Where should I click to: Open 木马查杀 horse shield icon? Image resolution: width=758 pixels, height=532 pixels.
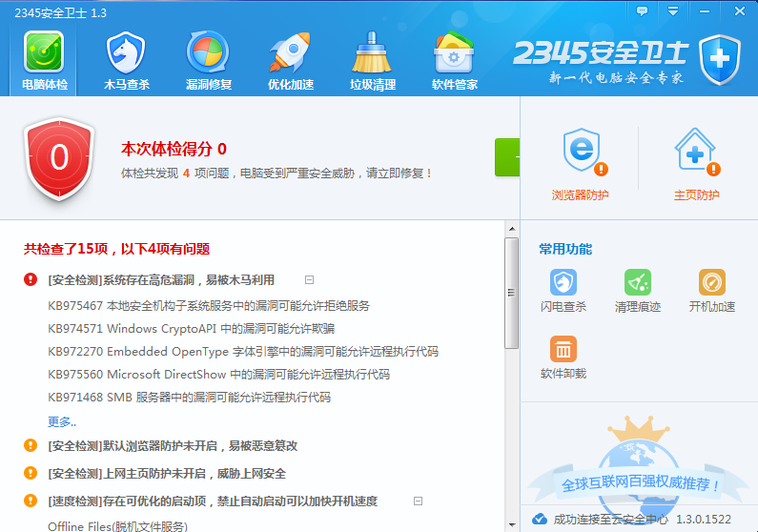coord(126,51)
